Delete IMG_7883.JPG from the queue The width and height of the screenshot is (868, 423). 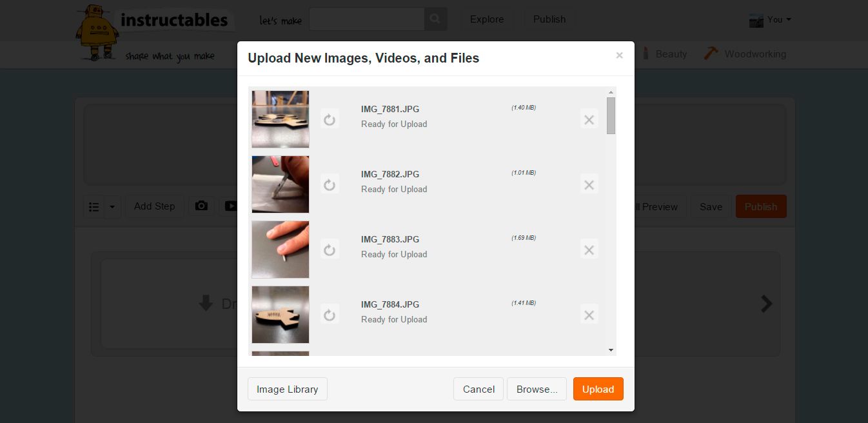coord(589,250)
